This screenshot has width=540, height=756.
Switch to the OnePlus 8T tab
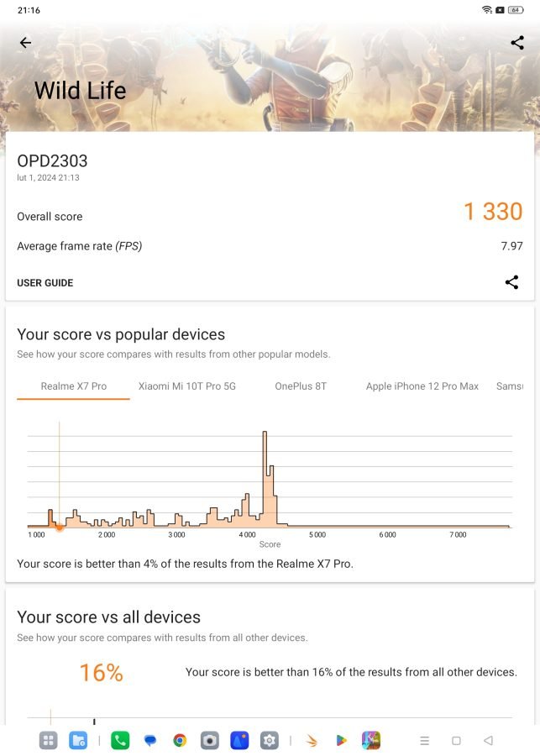301,386
